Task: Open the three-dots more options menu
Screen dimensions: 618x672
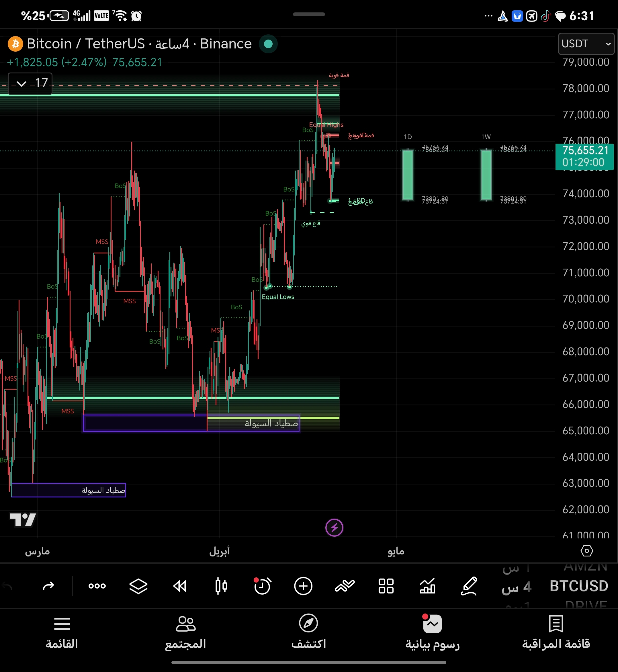Action: [97, 586]
